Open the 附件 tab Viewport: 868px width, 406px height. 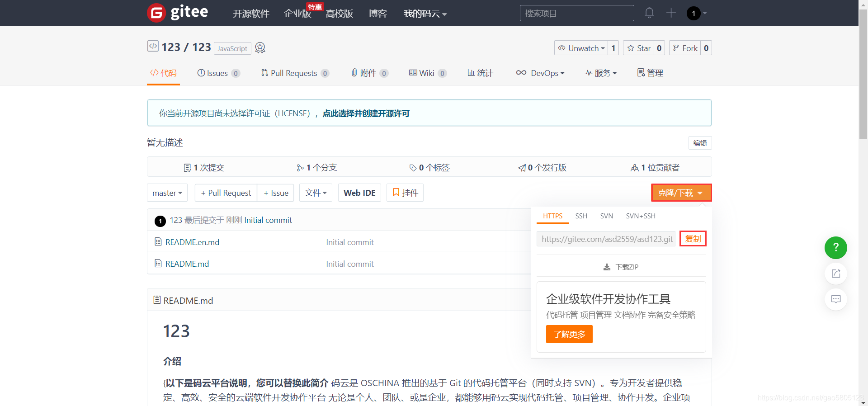point(369,73)
